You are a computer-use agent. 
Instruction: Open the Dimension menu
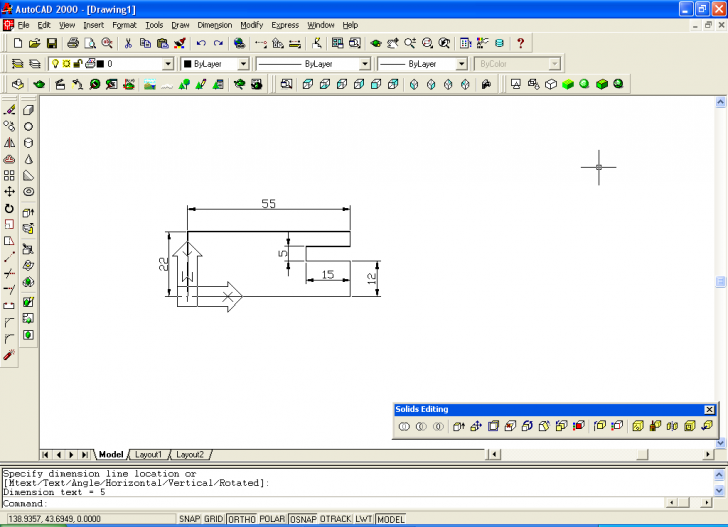[214, 25]
